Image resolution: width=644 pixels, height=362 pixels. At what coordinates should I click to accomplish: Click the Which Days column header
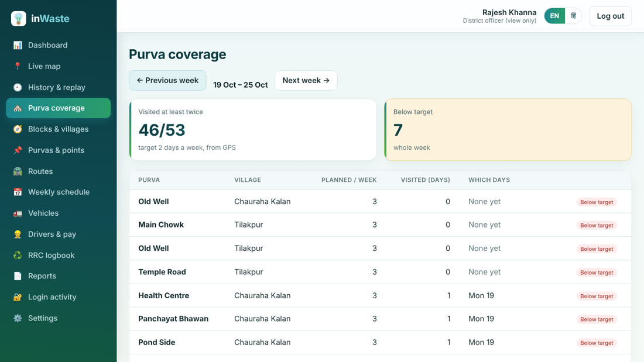(x=489, y=180)
